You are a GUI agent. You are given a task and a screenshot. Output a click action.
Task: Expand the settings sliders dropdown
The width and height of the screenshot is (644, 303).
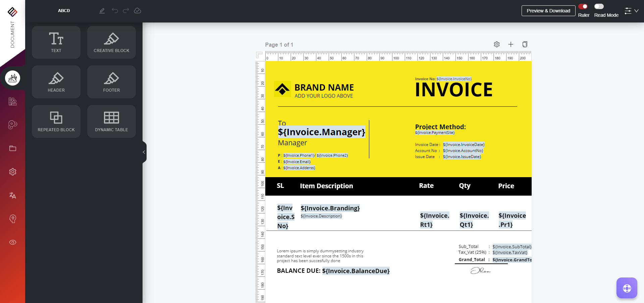(x=631, y=11)
